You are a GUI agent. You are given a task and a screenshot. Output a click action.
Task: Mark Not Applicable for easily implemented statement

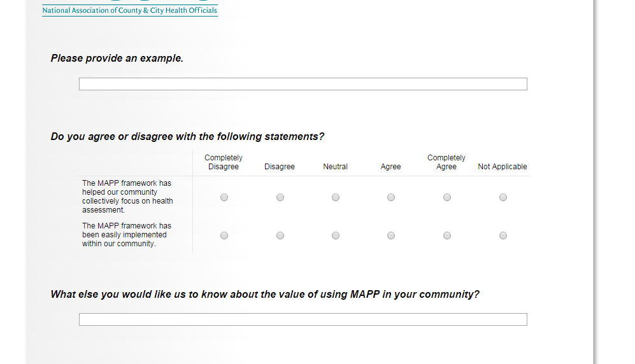(503, 235)
